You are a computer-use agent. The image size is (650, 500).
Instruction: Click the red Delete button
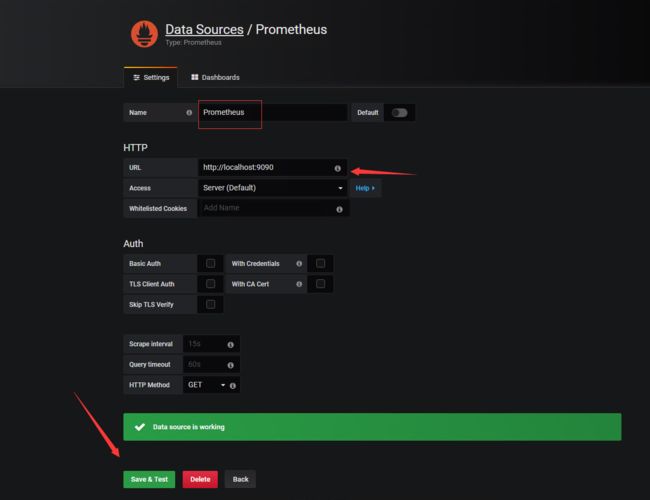point(200,479)
